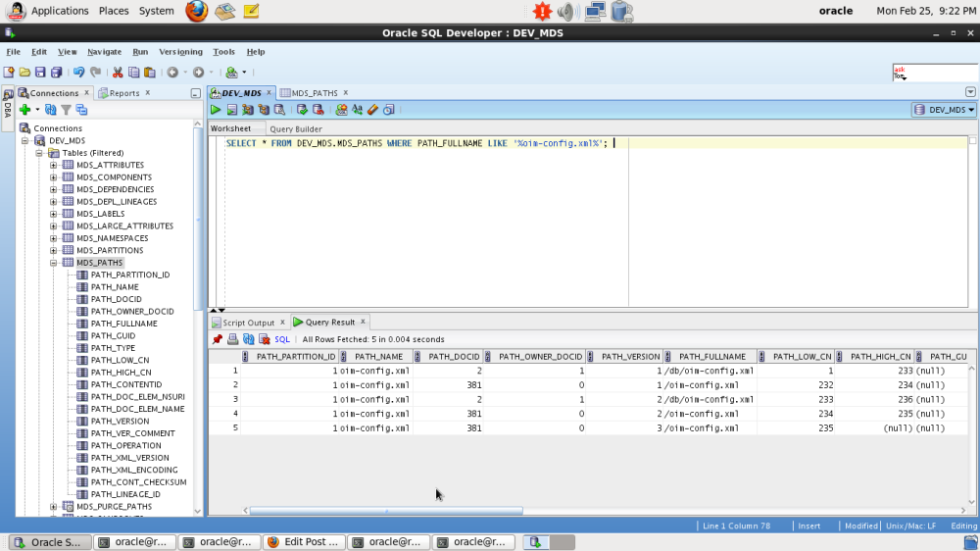Click in the SQL worksheet editor
980x551 pixels.
click(587, 222)
